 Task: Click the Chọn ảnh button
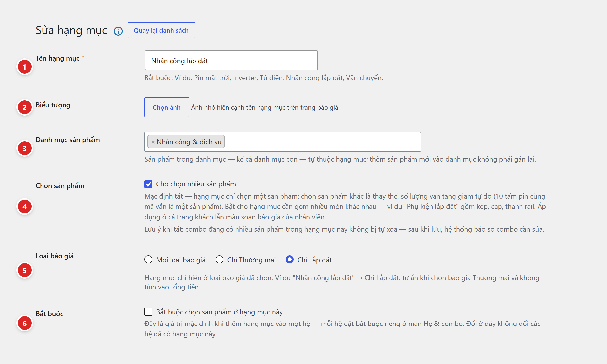167,107
